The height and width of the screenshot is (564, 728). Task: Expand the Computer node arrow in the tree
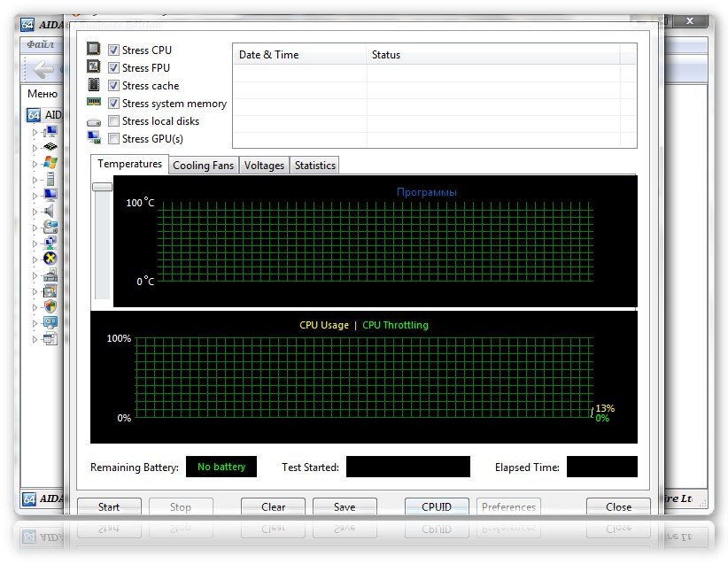(x=35, y=132)
